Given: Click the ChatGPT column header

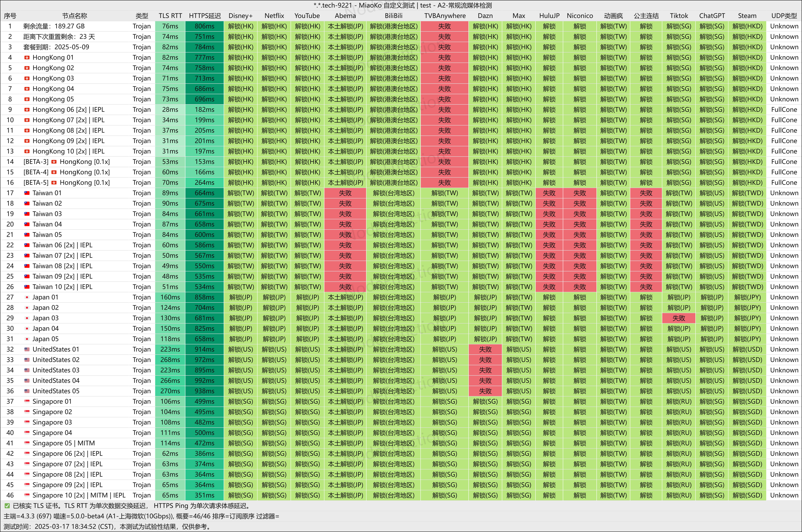Looking at the screenshot, I should click(712, 16).
